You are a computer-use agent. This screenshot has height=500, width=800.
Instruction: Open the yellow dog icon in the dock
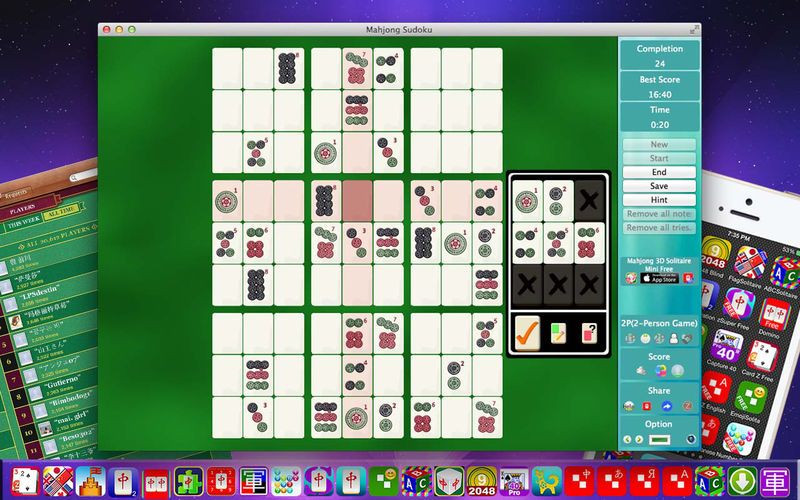546,481
